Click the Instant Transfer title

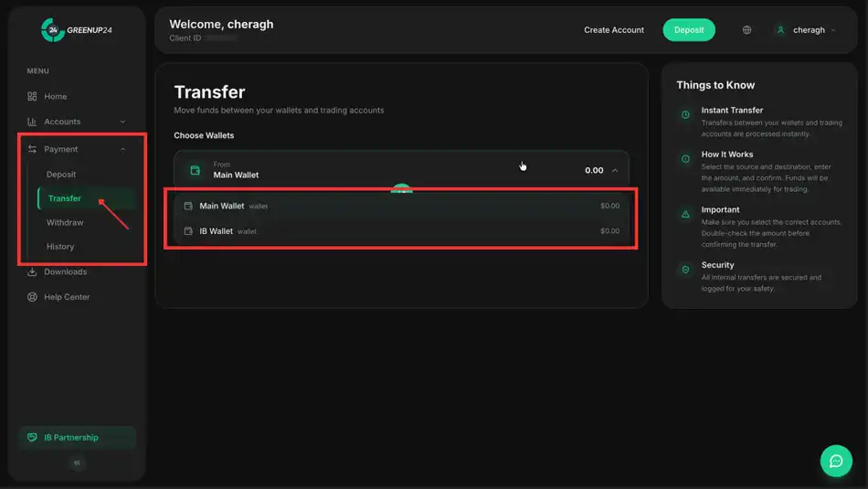732,111
